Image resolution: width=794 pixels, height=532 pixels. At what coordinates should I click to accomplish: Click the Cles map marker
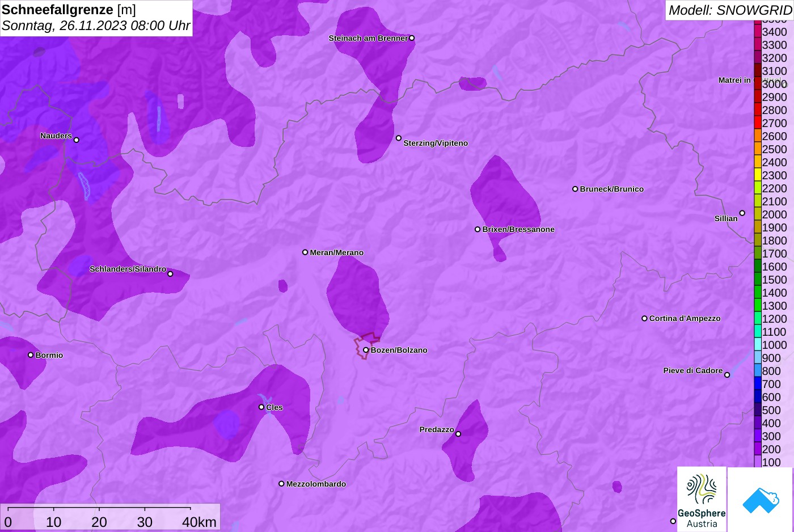point(261,407)
